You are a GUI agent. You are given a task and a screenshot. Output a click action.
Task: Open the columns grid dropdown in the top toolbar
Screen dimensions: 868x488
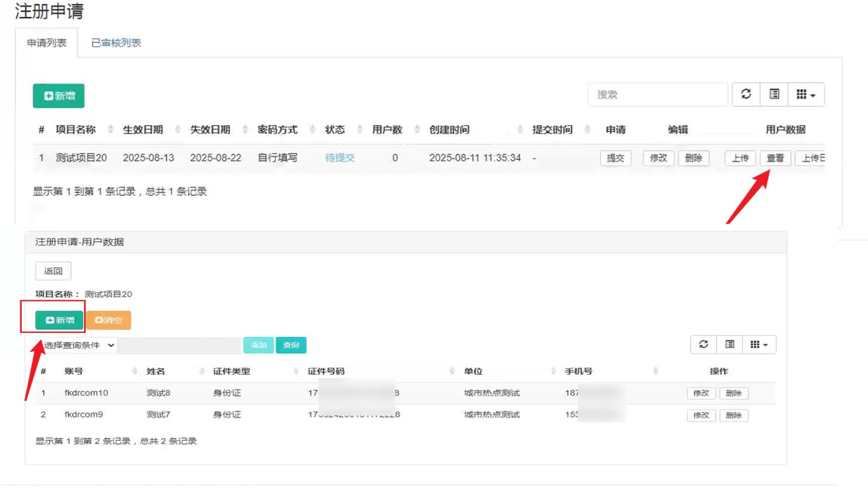click(806, 94)
